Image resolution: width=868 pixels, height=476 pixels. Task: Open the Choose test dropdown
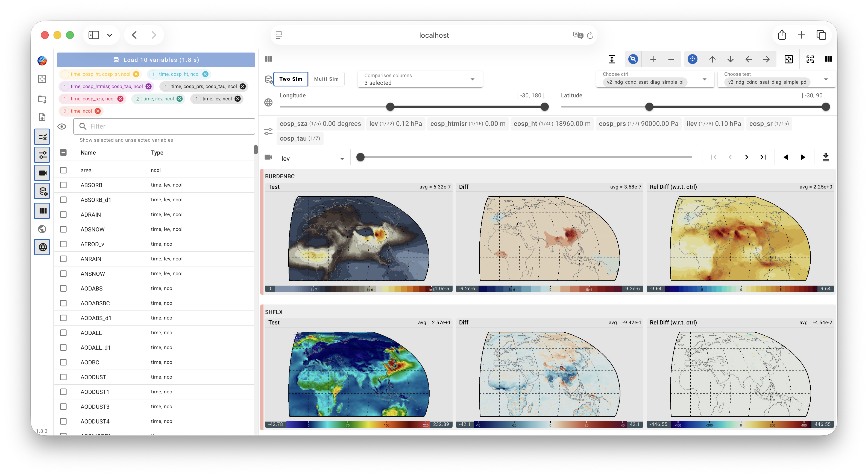pyautogui.click(x=776, y=79)
